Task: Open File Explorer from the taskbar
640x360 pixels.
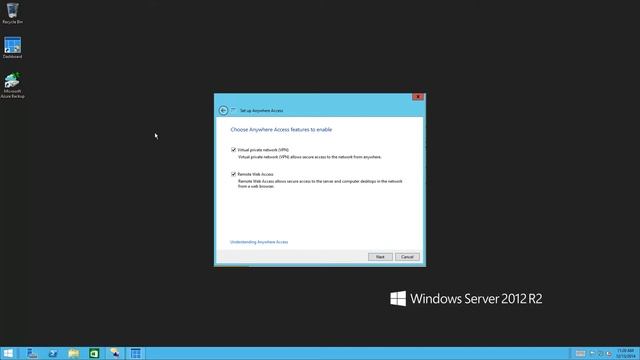Action: [74, 353]
